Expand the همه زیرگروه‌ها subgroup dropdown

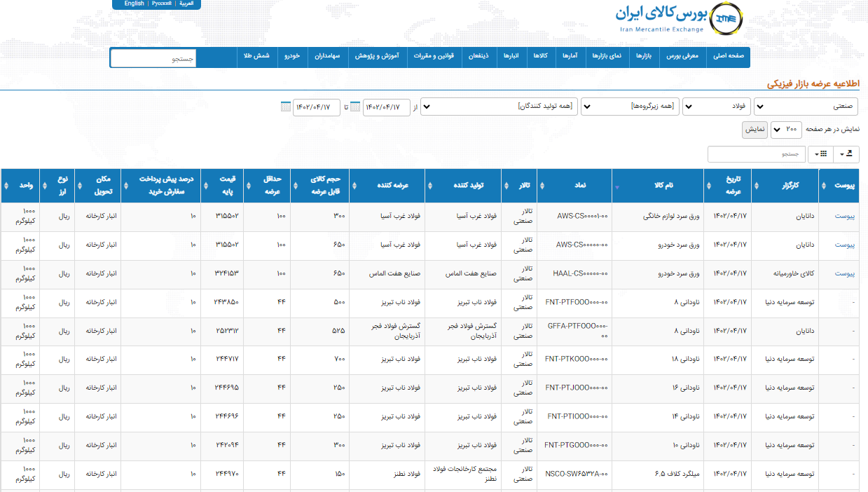630,107
